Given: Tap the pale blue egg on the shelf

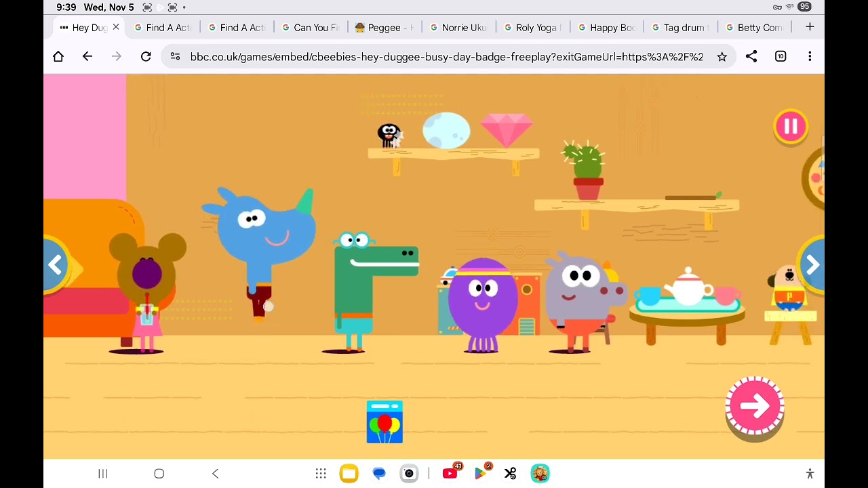Looking at the screenshot, I should click(x=446, y=130).
